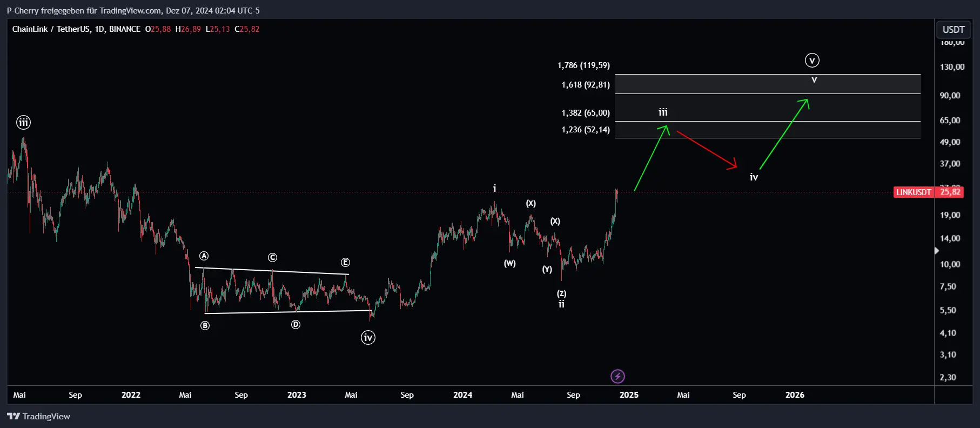The image size is (980, 428).
Task: Click the 2022 label on time axis
Action: pos(131,395)
